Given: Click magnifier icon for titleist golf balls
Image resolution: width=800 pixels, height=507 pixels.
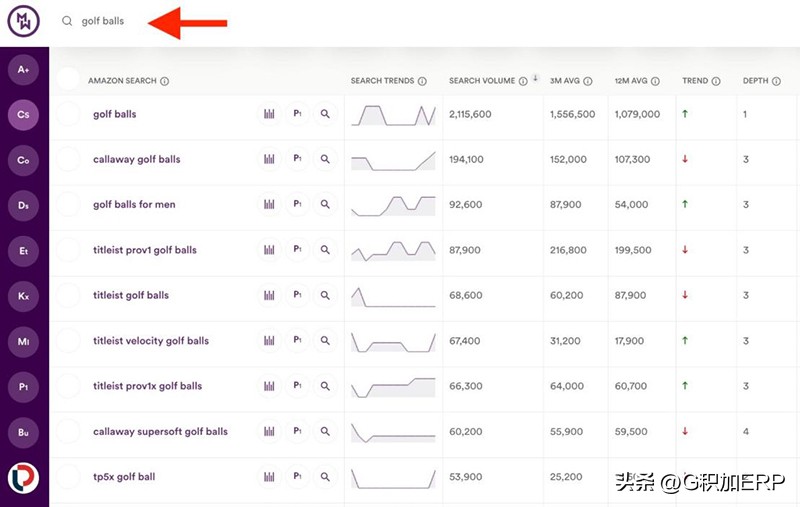Looking at the screenshot, I should (325, 295).
